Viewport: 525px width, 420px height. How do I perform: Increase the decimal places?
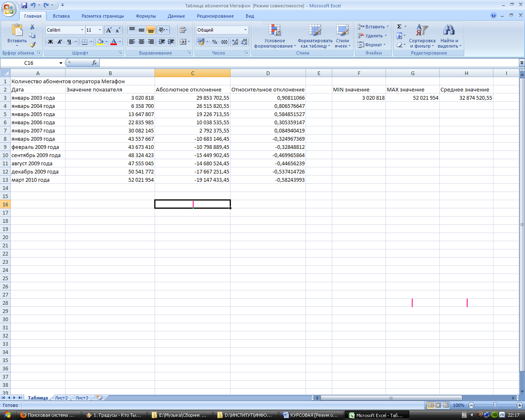pos(235,42)
